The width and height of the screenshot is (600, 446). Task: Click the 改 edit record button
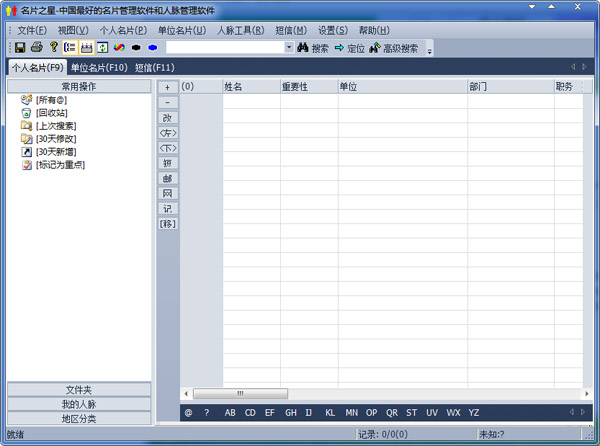[168, 118]
